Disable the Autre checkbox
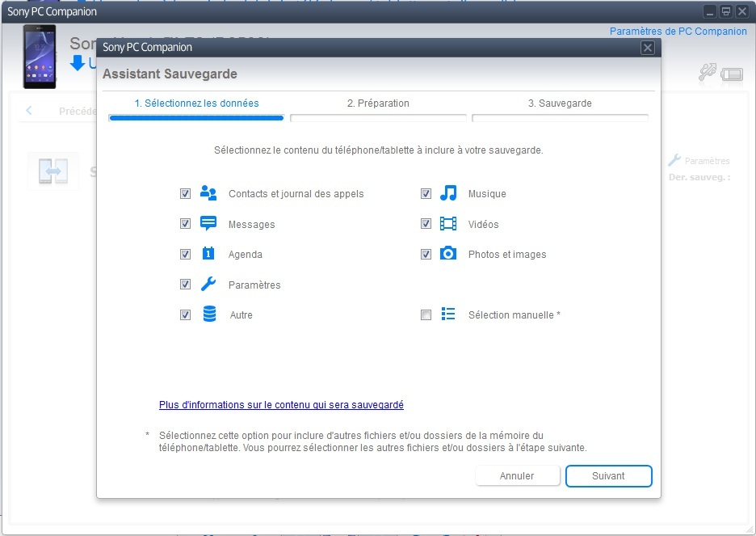Viewport: 756px width, 536px height. [x=185, y=315]
